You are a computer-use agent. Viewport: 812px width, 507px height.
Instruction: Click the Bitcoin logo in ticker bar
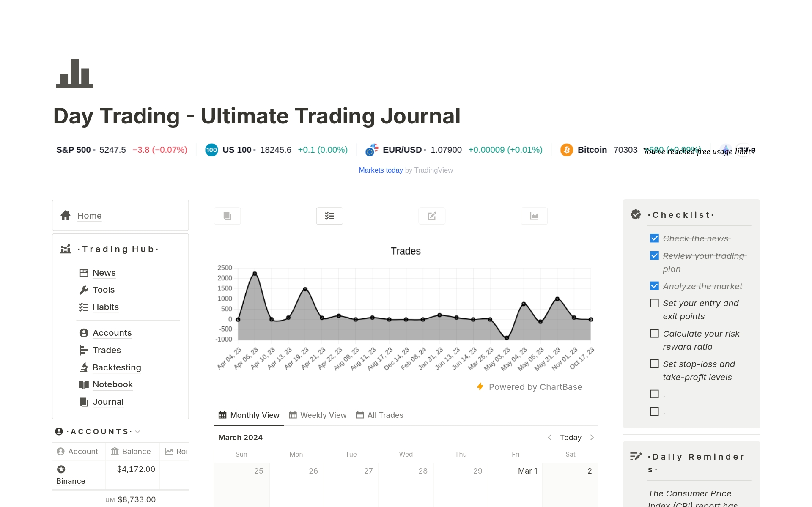[x=566, y=150]
